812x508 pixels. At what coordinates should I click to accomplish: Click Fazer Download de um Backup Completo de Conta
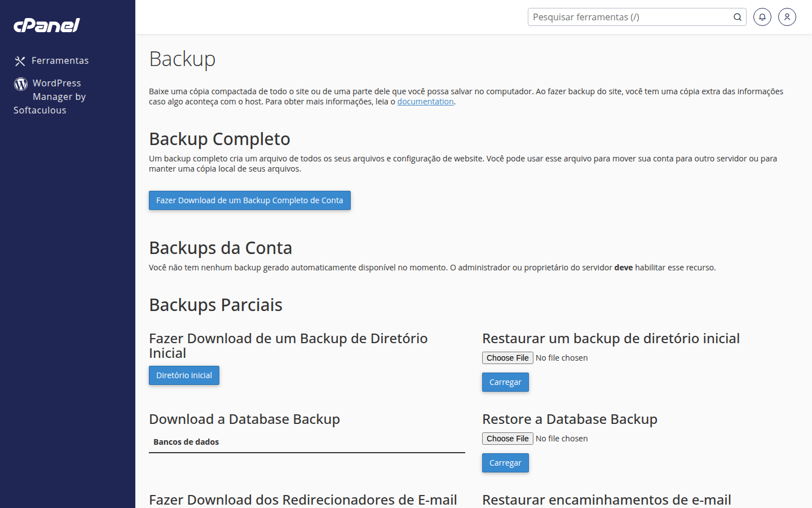coord(250,200)
